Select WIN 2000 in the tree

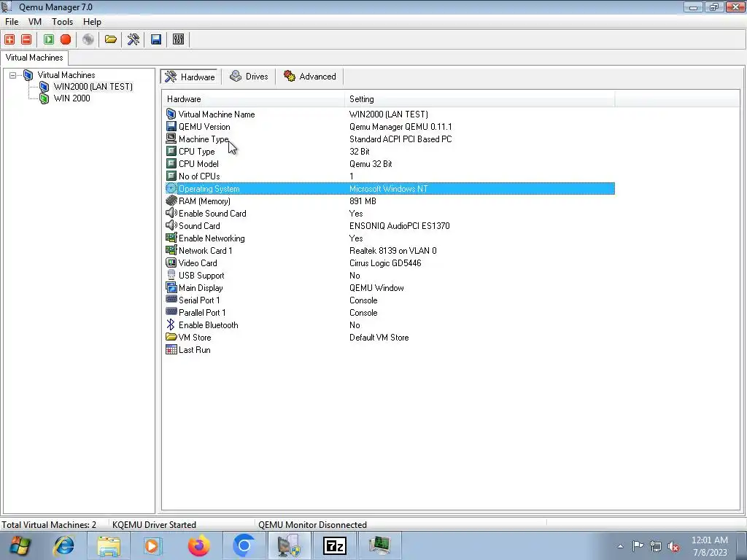72,98
